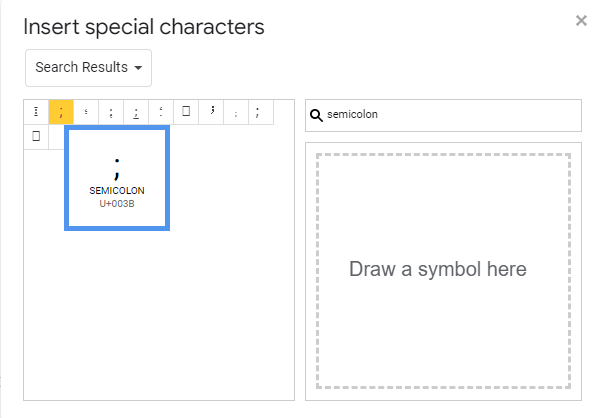Click the U+003B code in the preview
This screenshot has width=603, height=418.
click(117, 204)
